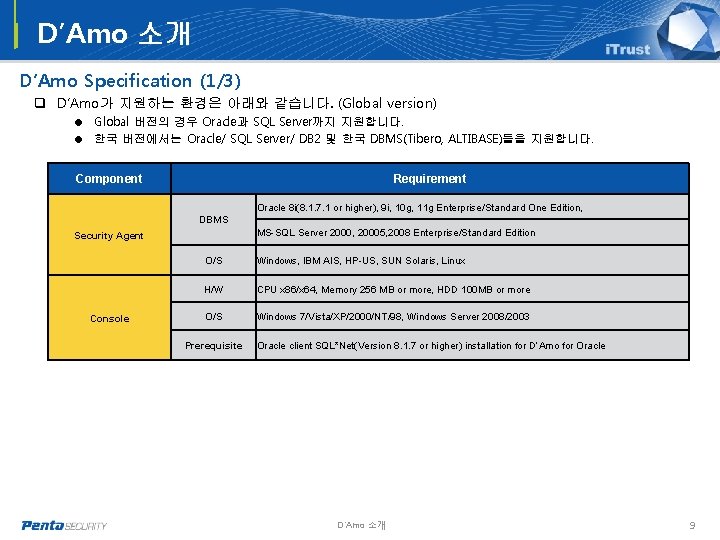The width and height of the screenshot is (720, 540).
Task: Click the "Requirement" table header
Action: pos(430,179)
